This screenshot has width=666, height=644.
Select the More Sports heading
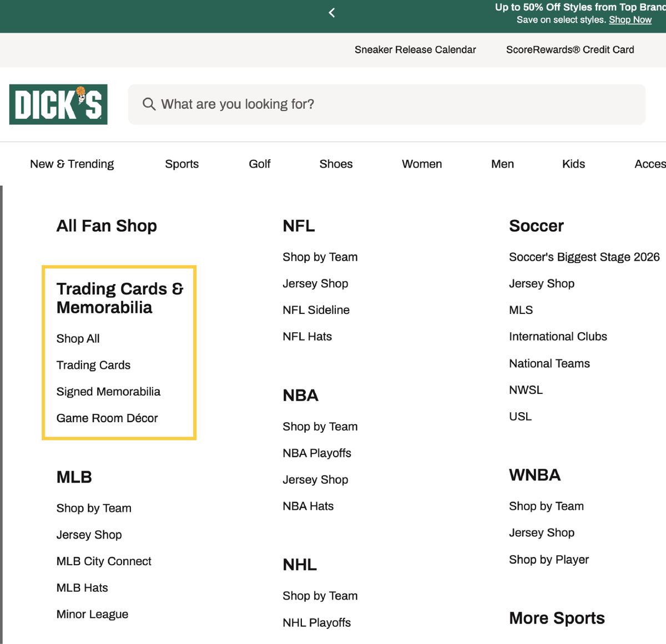click(557, 618)
